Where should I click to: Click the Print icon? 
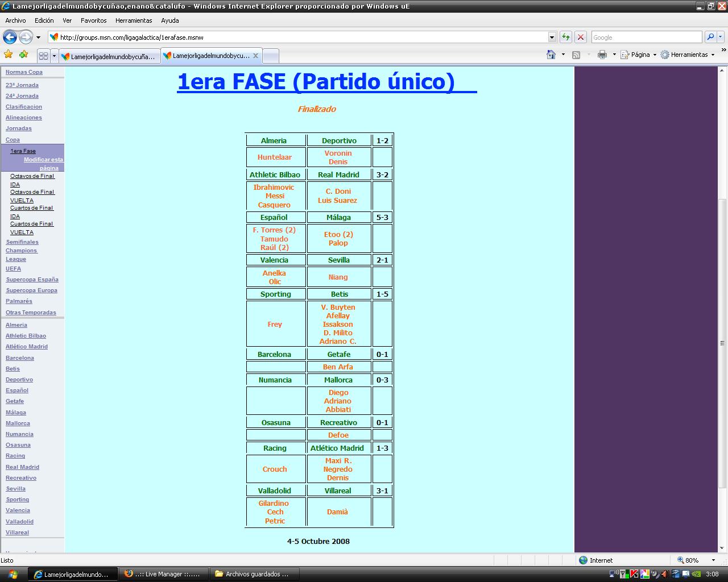tap(602, 55)
